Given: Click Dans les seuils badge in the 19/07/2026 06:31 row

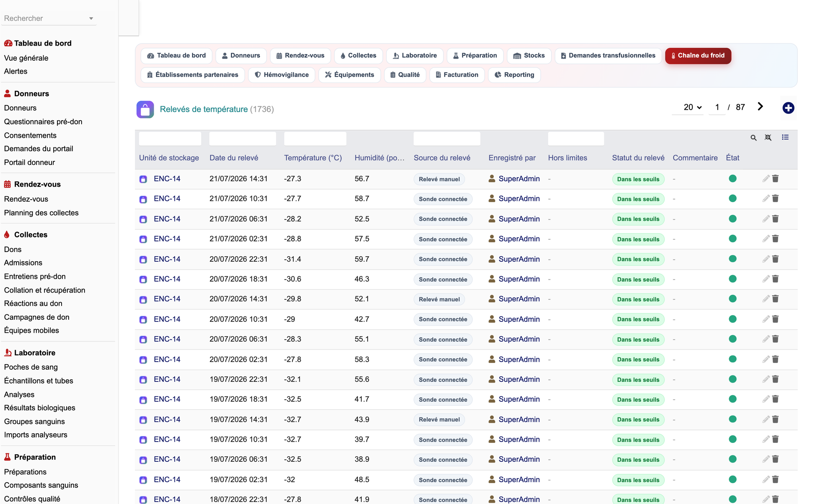Looking at the screenshot, I should [x=638, y=460].
